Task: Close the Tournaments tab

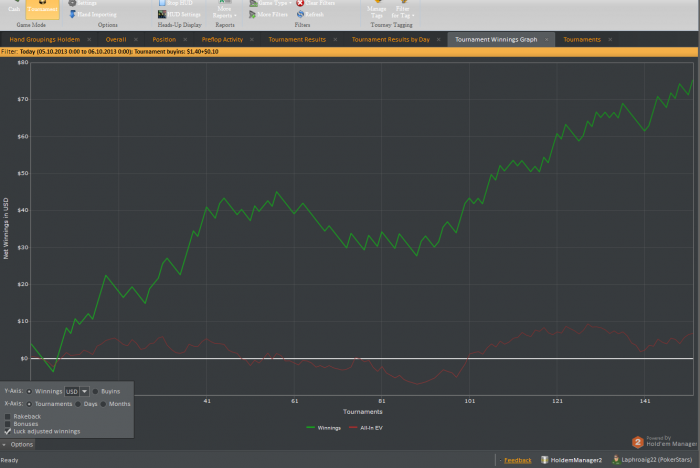Action: [x=610, y=39]
